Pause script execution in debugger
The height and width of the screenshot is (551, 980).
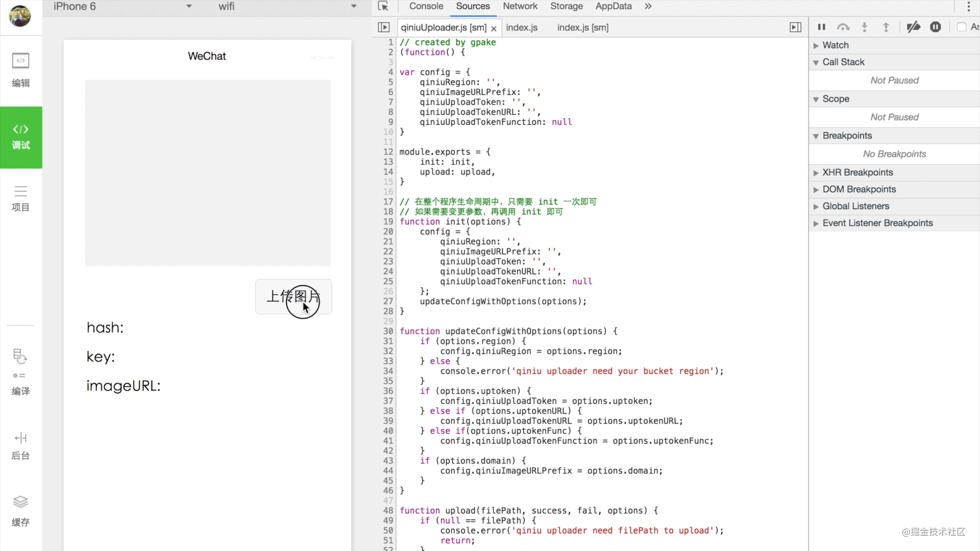click(821, 27)
